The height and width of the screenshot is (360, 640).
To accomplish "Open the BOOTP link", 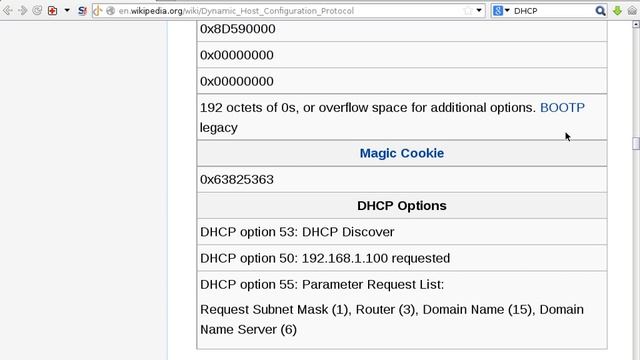I will (x=562, y=107).
